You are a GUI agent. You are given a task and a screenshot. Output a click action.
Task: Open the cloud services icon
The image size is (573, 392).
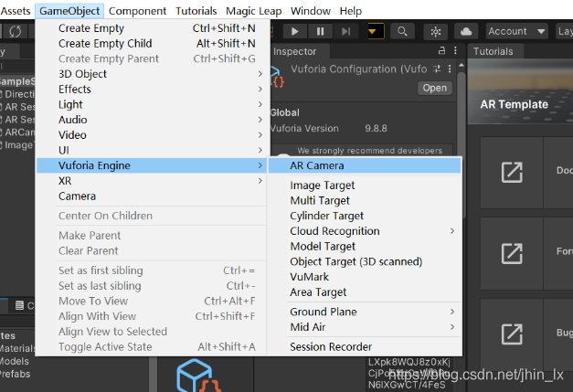tap(466, 31)
